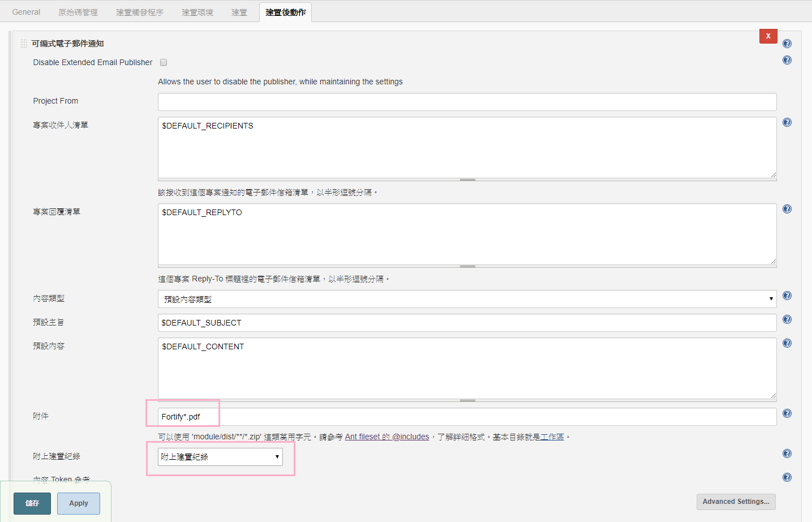
Task: Focus the $DEFAULT_SUBJECT input field
Action: point(467,323)
